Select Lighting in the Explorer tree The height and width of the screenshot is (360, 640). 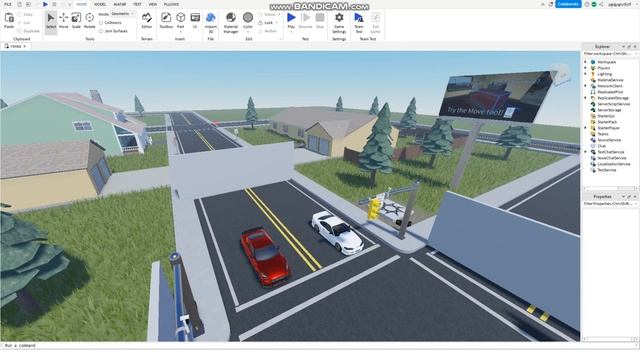pos(604,74)
